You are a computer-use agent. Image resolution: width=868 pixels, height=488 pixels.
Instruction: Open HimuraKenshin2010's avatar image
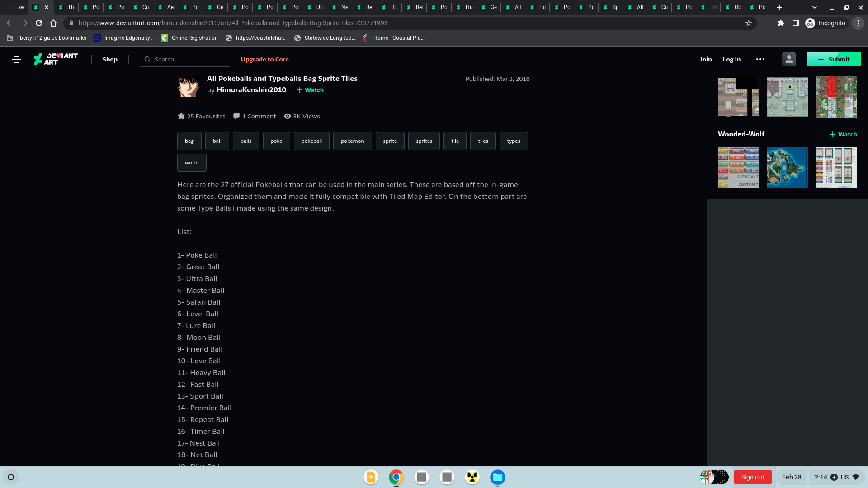[189, 85]
